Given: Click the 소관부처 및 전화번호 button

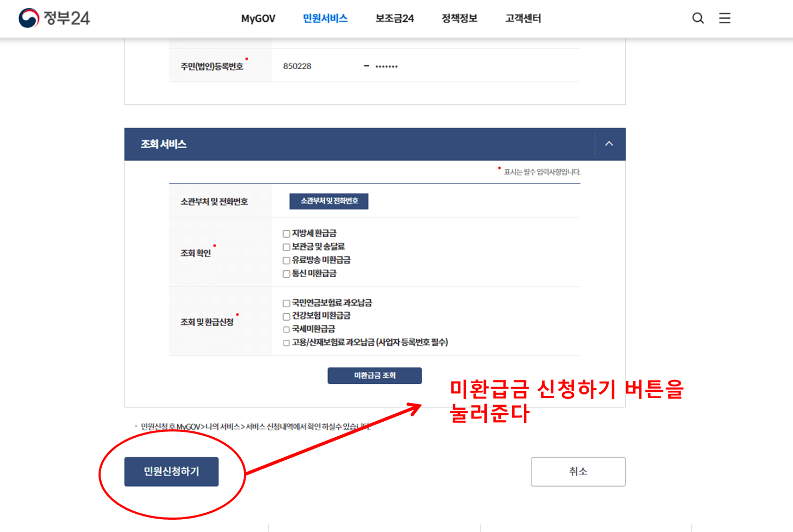Looking at the screenshot, I should coord(329,201).
